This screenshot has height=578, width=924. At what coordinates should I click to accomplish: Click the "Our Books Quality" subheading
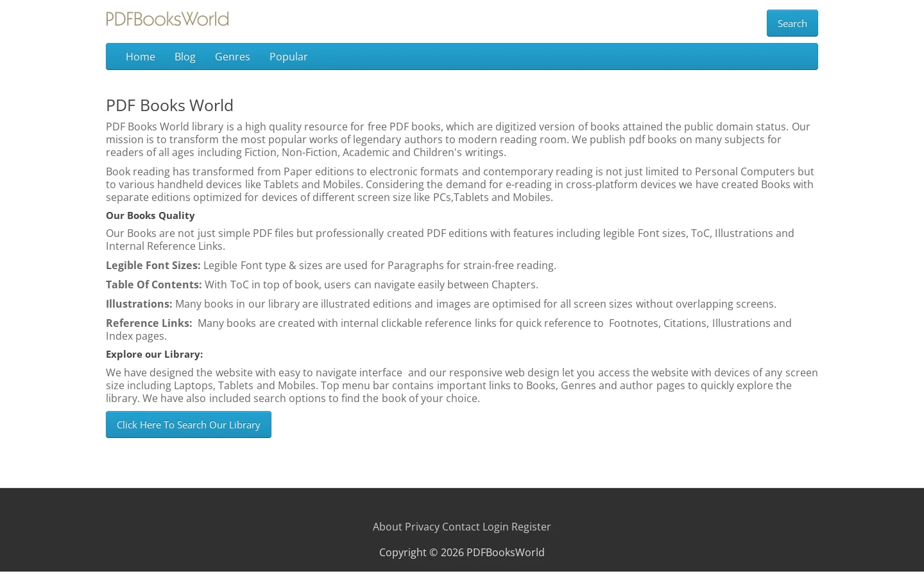pos(150,216)
